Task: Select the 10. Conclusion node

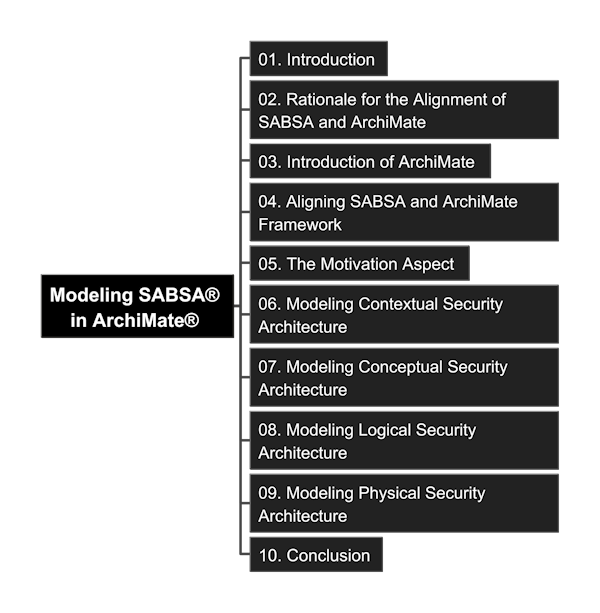Action: [316, 554]
